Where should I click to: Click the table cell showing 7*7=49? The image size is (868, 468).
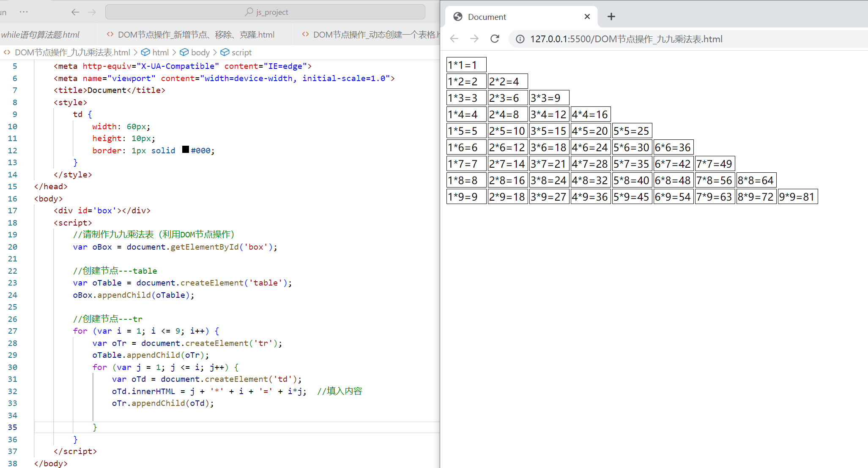click(x=715, y=163)
